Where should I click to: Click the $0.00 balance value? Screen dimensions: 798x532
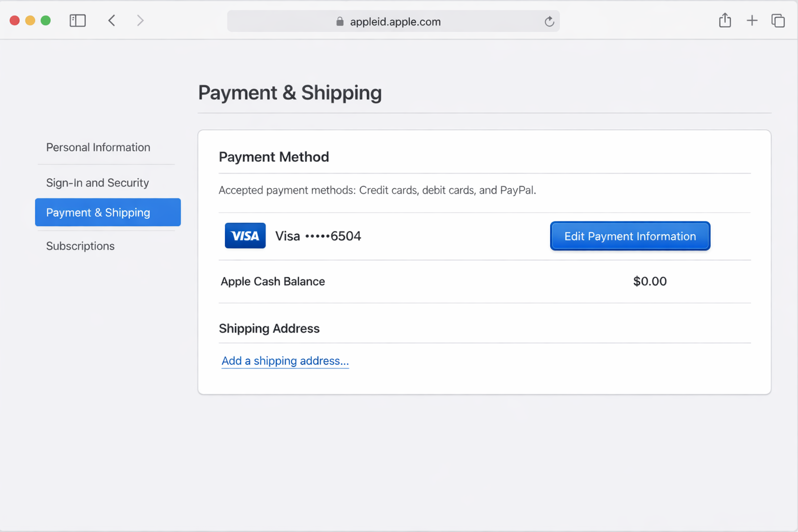pos(650,282)
